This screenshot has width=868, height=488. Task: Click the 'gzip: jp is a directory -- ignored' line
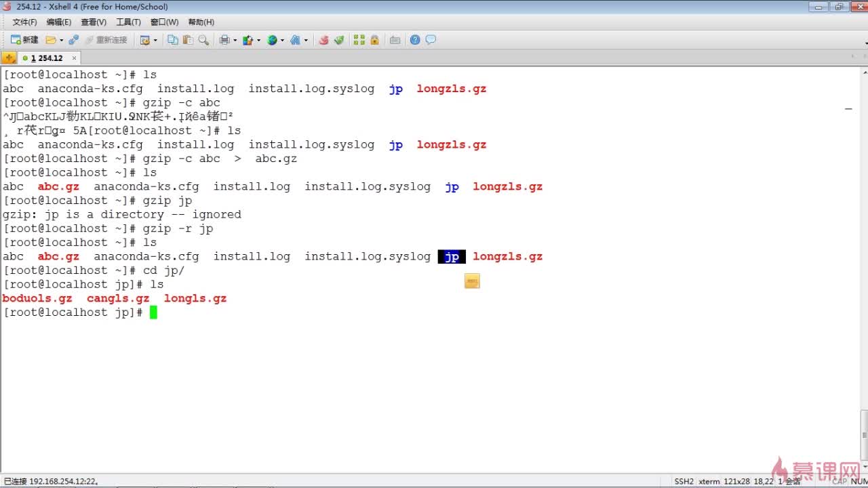point(122,215)
